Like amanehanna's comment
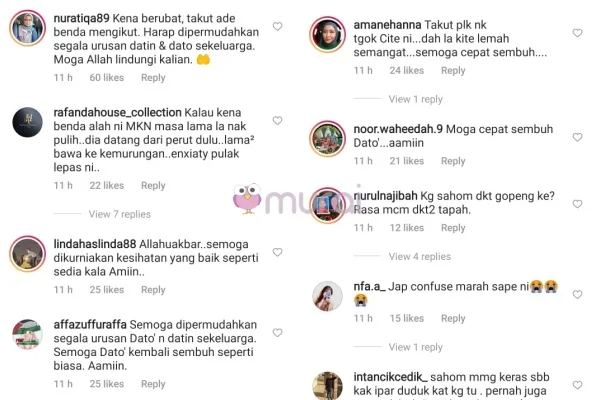This screenshot has width=600, height=400. click(x=577, y=33)
